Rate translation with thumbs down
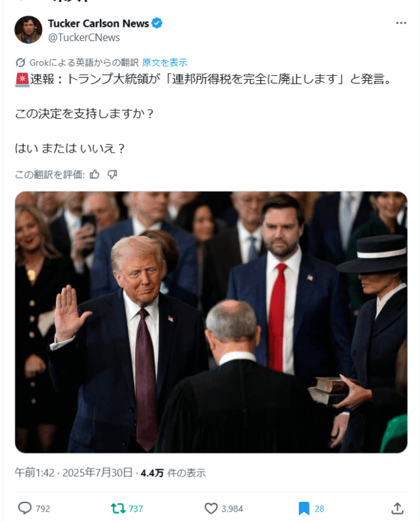Viewport: 420px width, 522px height. tap(112, 174)
